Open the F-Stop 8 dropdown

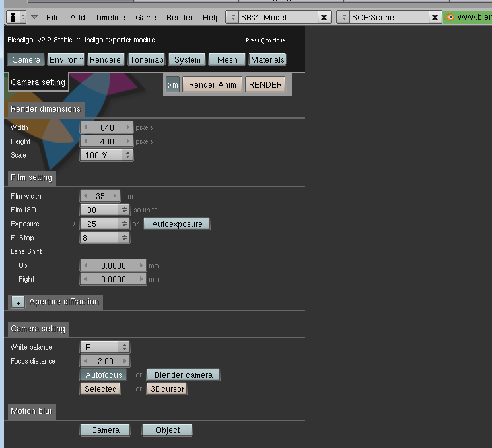click(x=105, y=238)
